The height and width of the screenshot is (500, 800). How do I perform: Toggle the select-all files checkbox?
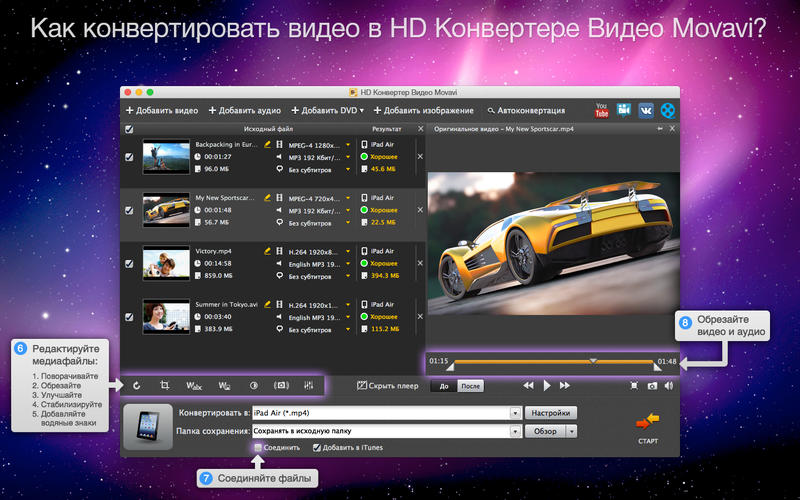[129, 129]
